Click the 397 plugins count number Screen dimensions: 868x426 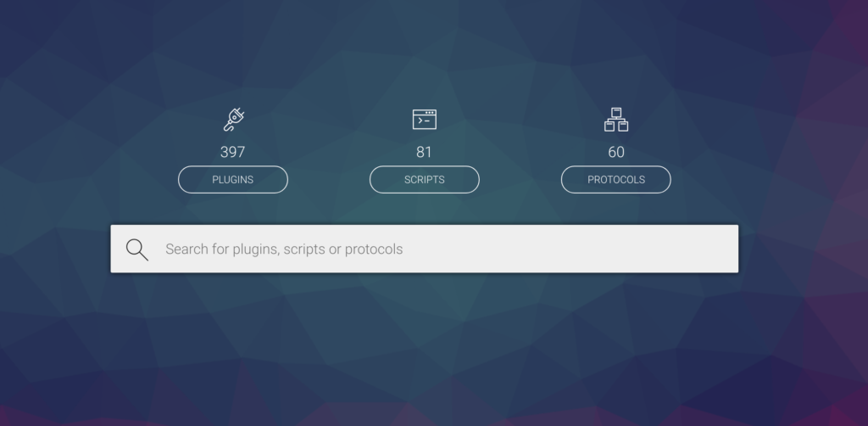[x=233, y=153]
